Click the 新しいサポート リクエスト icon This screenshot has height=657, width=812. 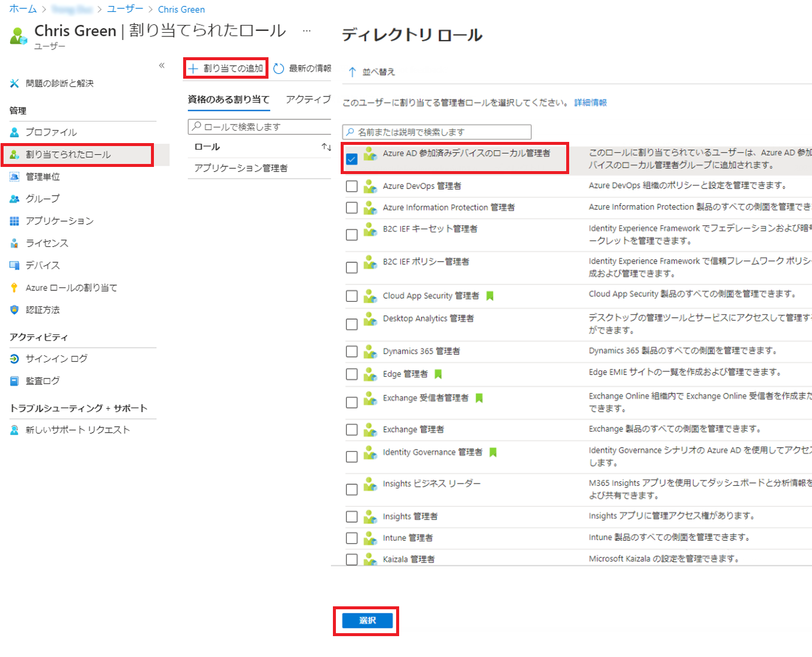pos(14,430)
